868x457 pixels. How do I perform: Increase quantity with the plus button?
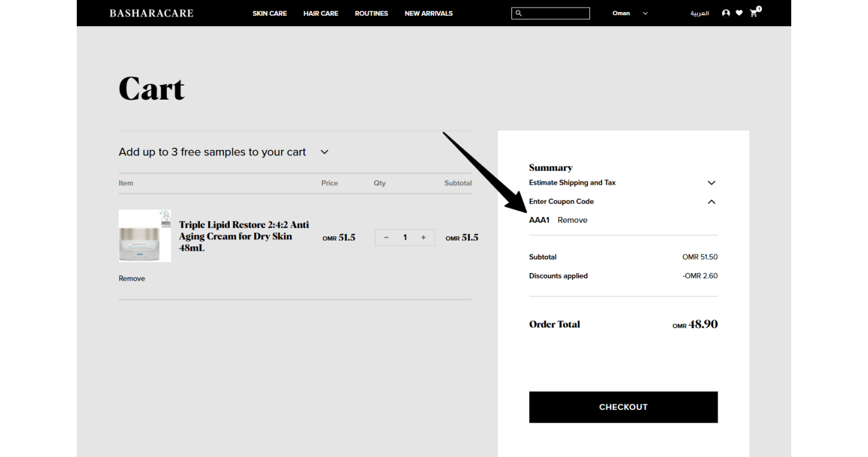coord(423,237)
